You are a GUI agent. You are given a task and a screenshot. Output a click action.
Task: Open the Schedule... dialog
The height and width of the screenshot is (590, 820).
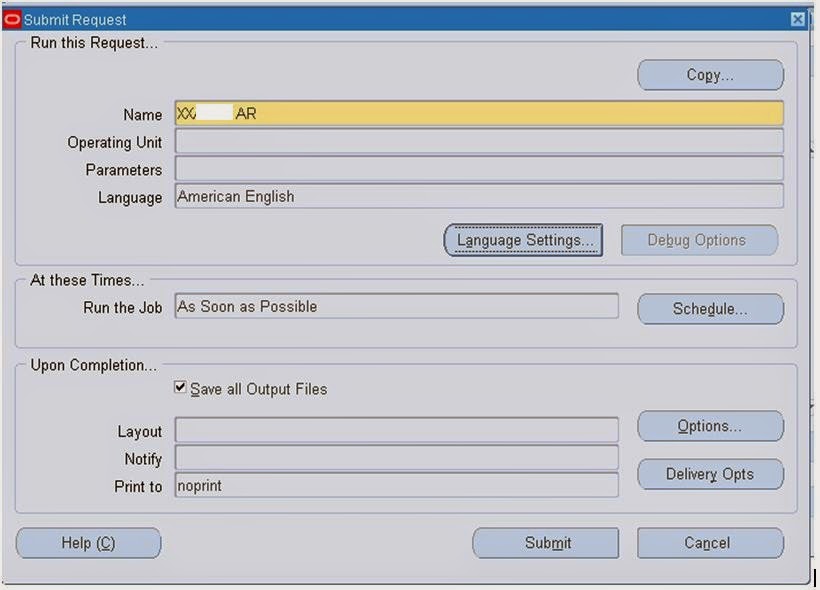point(710,309)
